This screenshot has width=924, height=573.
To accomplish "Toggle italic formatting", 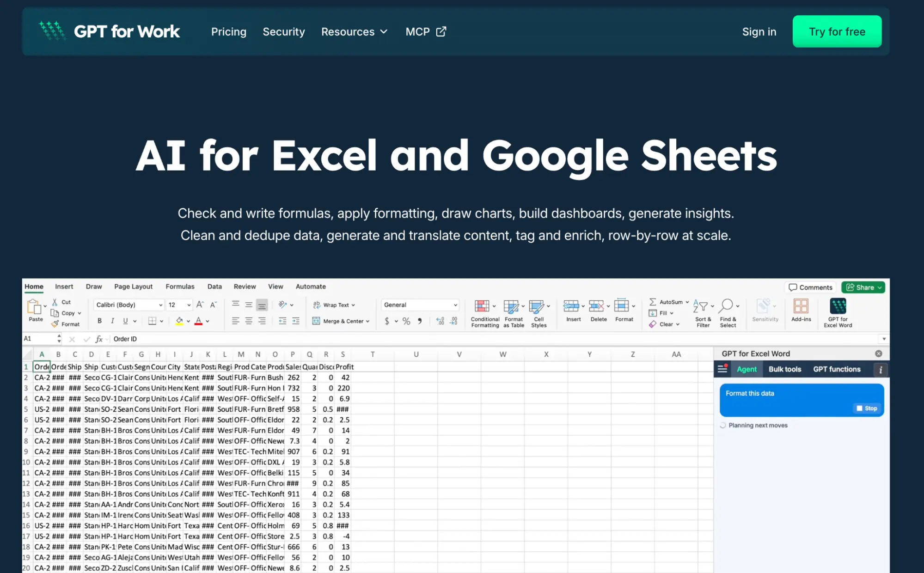I will click(112, 321).
